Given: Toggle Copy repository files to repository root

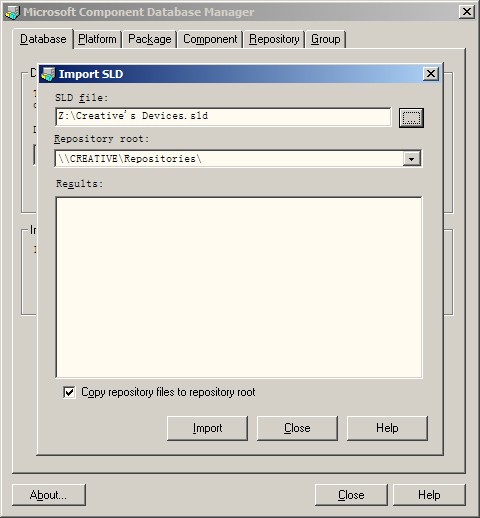Looking at the screenshot, I should tap(69, 392).
